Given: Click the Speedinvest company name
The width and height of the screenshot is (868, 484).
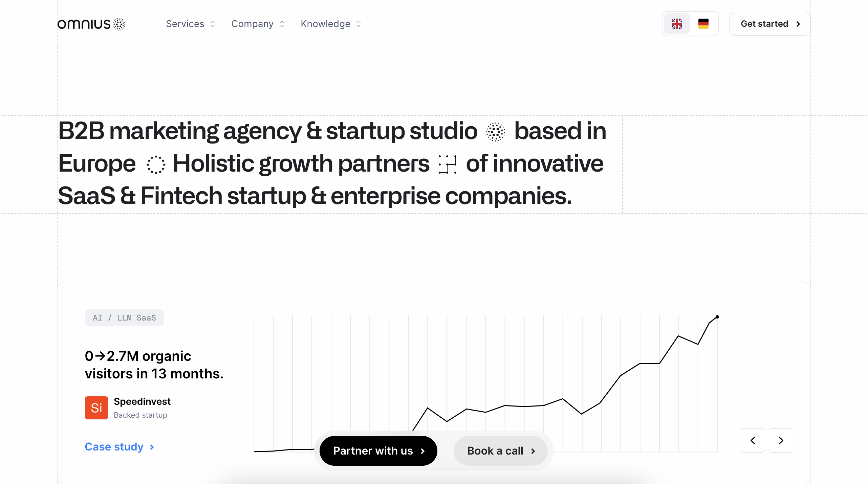Looking at the screenshot, I should coord(142,401).
